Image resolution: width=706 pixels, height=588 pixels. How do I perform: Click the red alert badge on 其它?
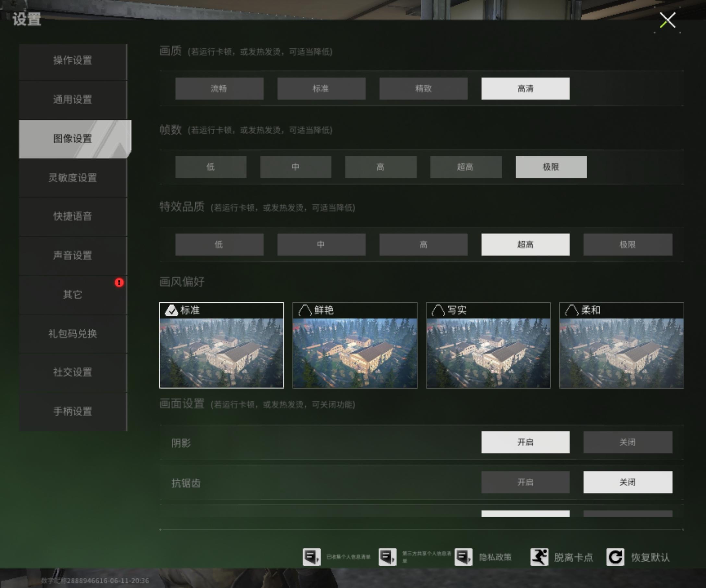[119, 282]
